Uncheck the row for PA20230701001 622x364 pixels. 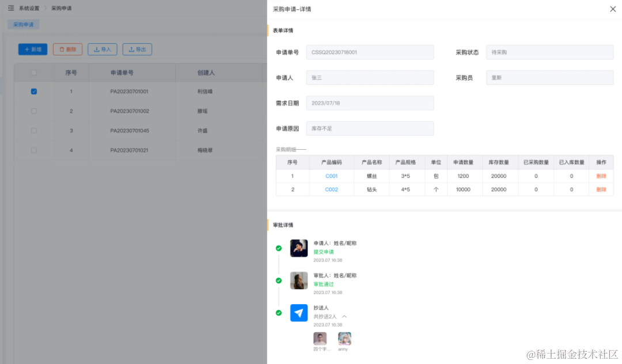pos(34,91)
